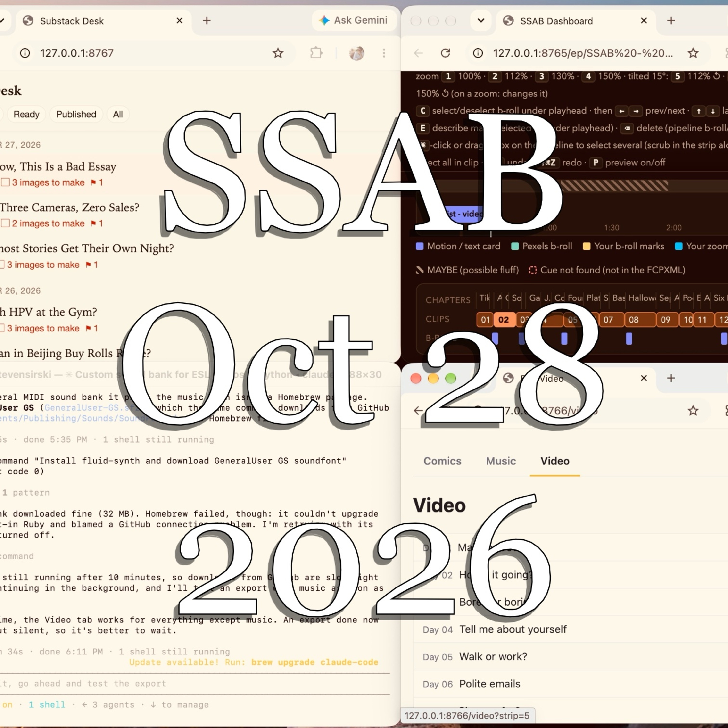Select clip 01 in the CLIPS row
This screenshot has width=728, height=728.
485,320
